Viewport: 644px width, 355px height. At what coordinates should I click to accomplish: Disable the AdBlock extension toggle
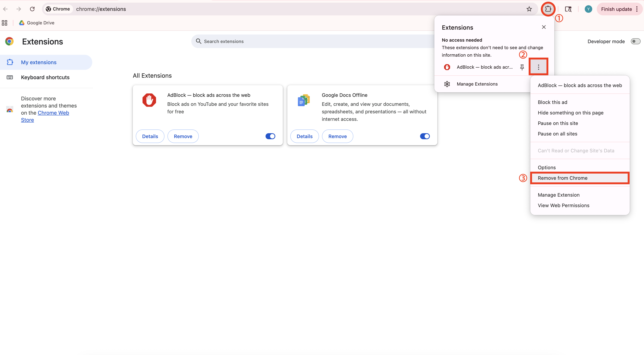pyautogui.click(x=270, y=136)
